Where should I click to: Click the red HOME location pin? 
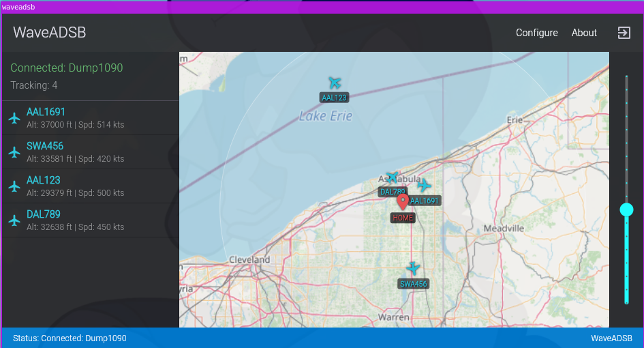click(x=403, y=201)
